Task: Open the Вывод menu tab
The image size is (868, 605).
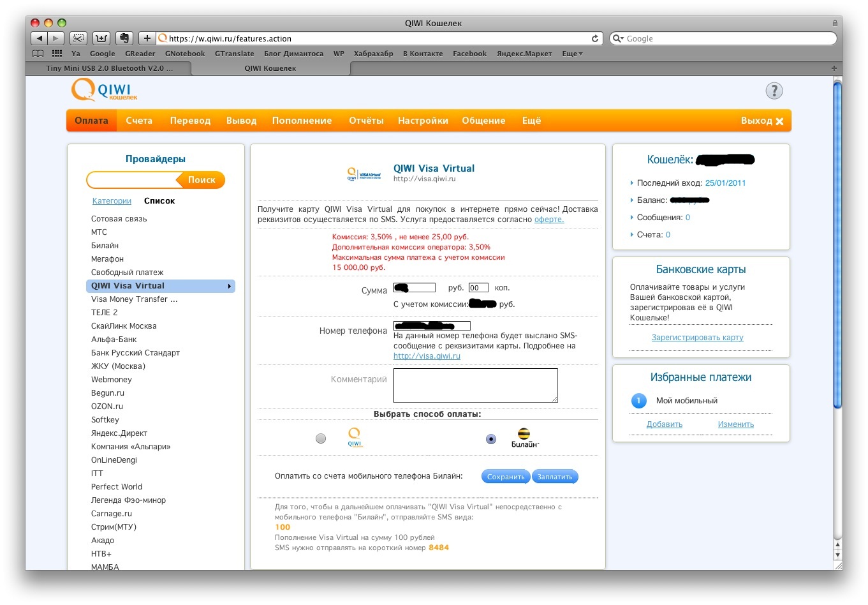Action: (241, 121)
